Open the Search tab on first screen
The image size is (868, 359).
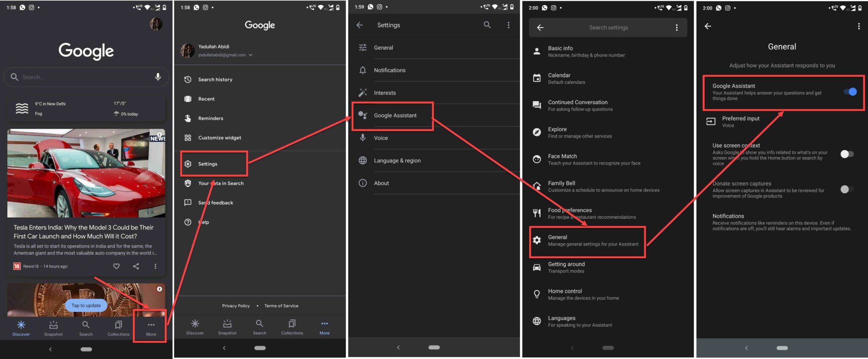click(x=86, y=328)
